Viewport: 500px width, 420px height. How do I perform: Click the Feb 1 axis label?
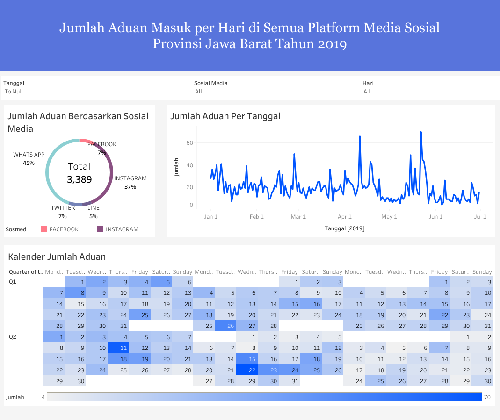coord(256,217)
